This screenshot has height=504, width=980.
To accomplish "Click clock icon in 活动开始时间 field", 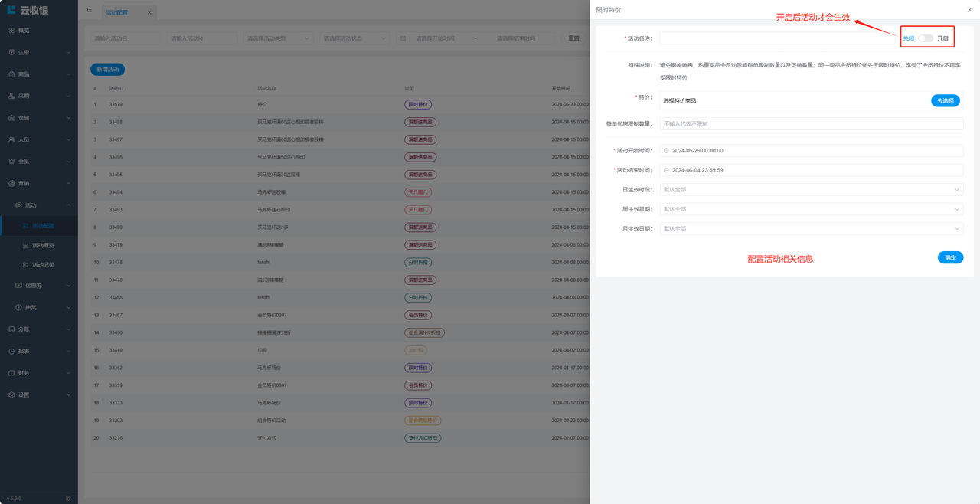I will pyautogui.click(x=666, y=151).
